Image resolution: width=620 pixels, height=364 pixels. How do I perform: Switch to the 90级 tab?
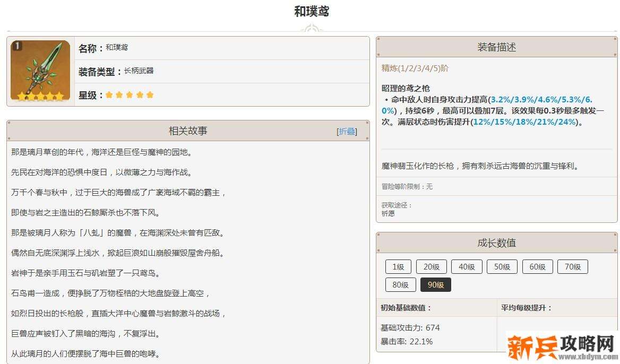point(436,284)
